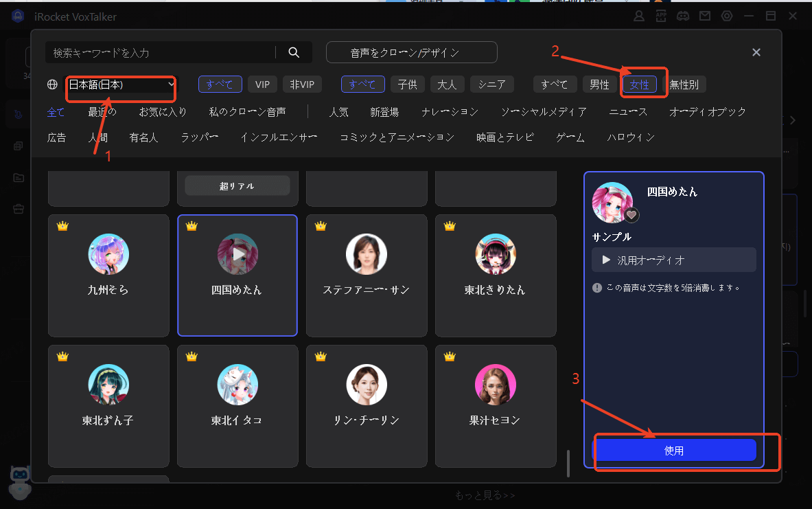Select the すべて gender filter

click(x=555, y=84)
